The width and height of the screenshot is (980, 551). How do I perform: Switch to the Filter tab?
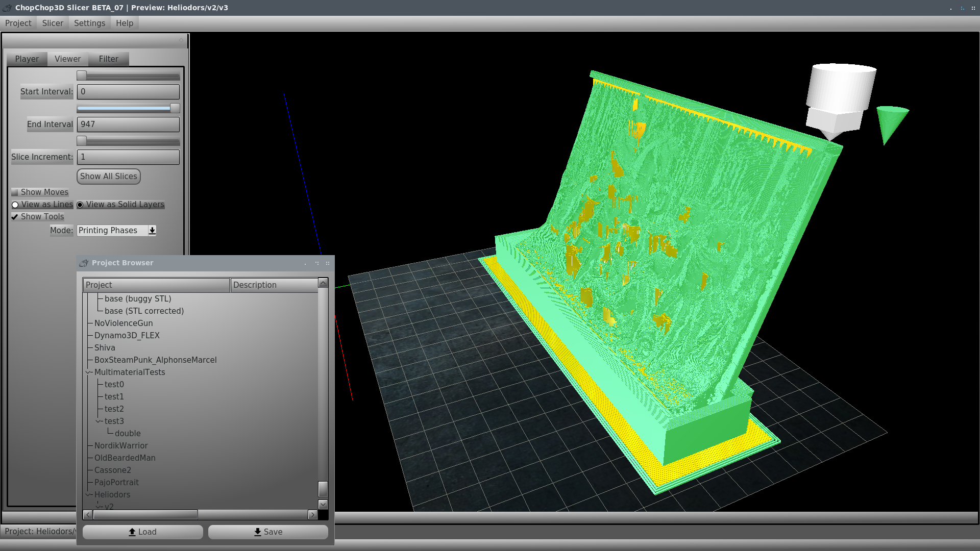(108, 59)
